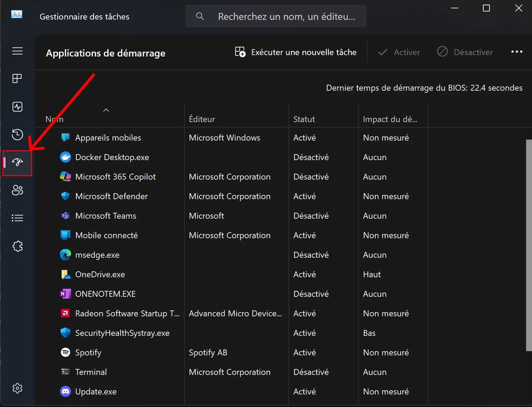
Task: Open the Processes page icon
Action: click(17, 78)
